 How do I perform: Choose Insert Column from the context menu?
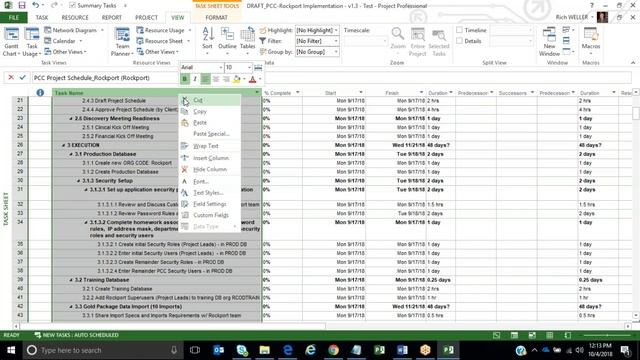point(209,158)
